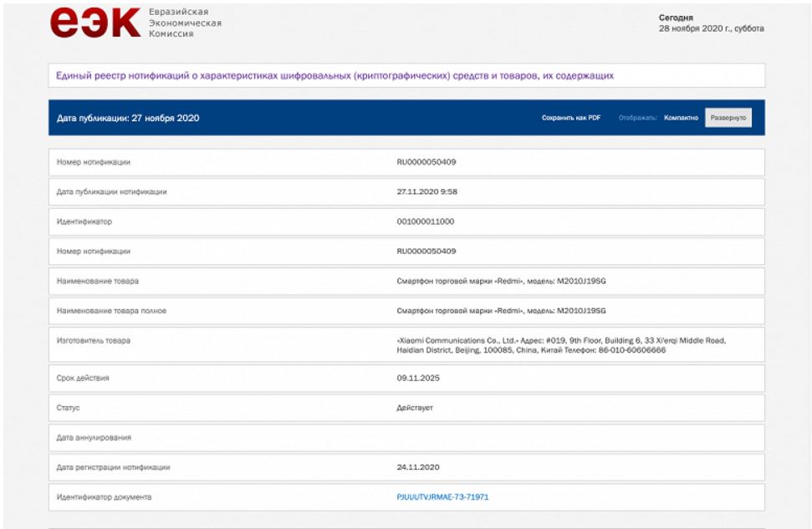This screenshot has height=529, width=812.
Task: Click the publication timestamp 27.11.2020 9:58
Action: (426, 191)
